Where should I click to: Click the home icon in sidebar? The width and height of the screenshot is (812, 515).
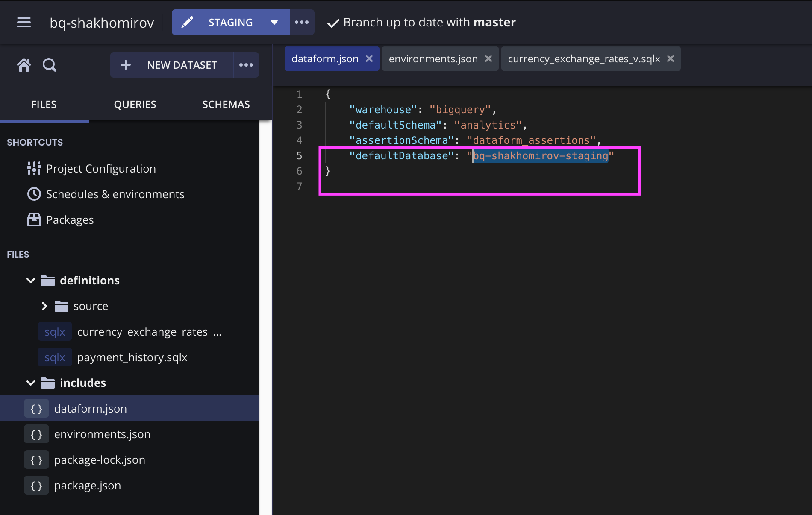pos(24,65)
